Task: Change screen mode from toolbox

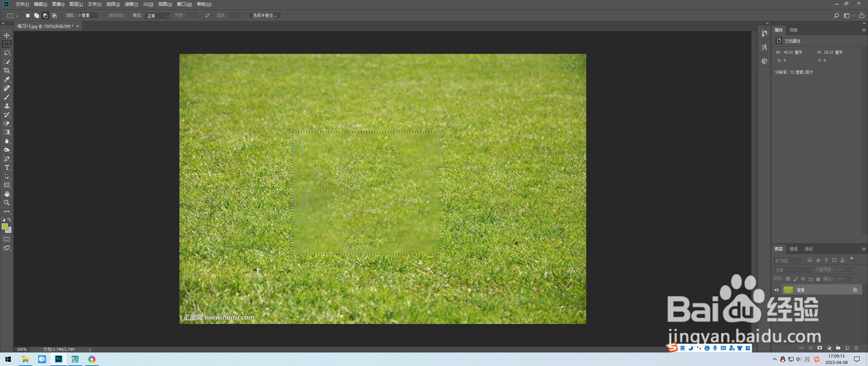Action: tap(7, 248)
